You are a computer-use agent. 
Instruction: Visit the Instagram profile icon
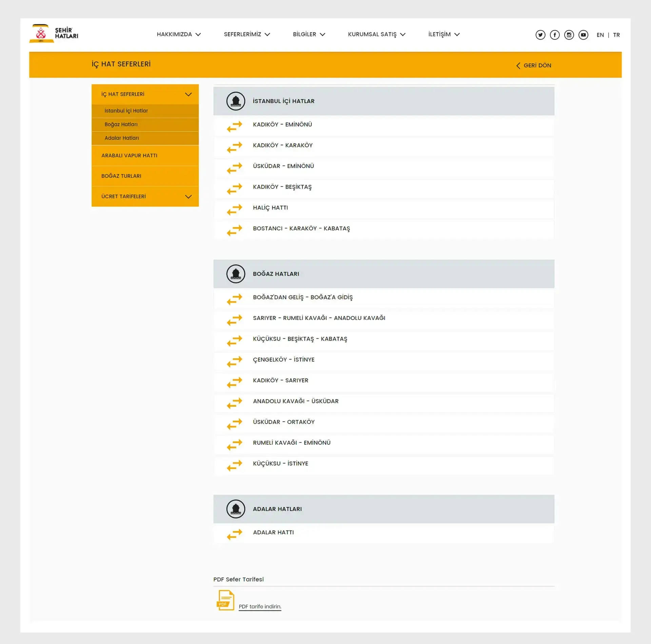pos(569,35)
